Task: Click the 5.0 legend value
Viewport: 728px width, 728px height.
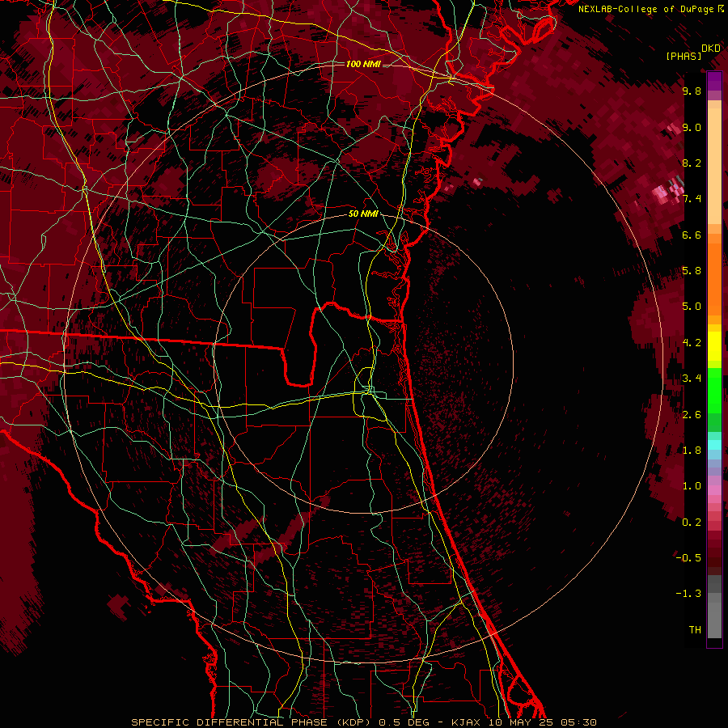Action: click(x=692, y=307)
